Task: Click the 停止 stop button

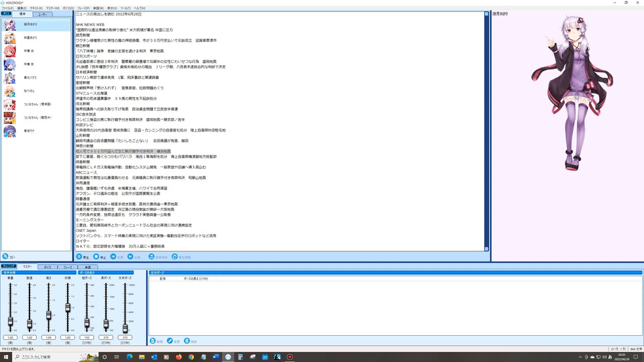Action: [x=99, y=257]
